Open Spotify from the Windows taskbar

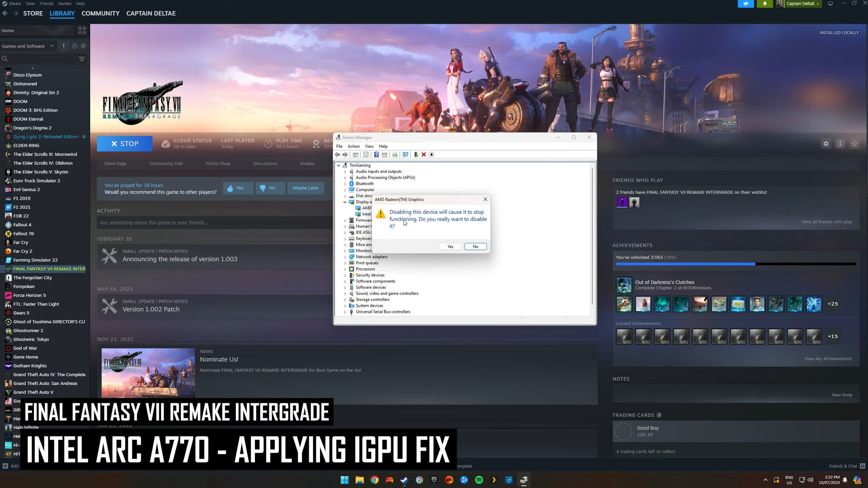point(479,480)
